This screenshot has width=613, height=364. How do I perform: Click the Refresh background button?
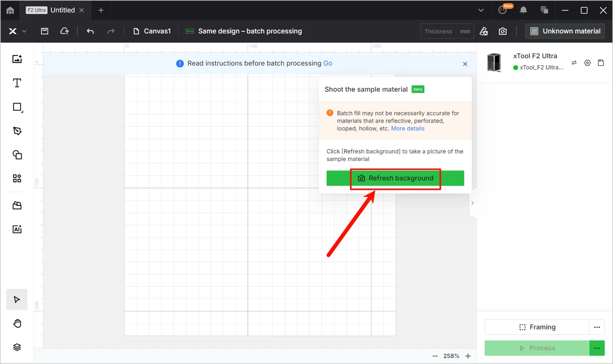pos(395,178)
